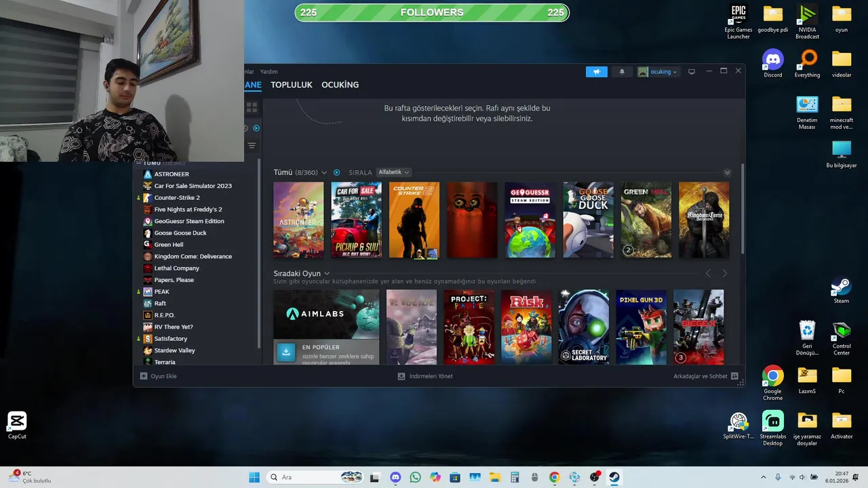Viewport: 868px width, 488px height.
Task: Show next games with right arrow in Sıradaki Oyun
Action: 724,273
